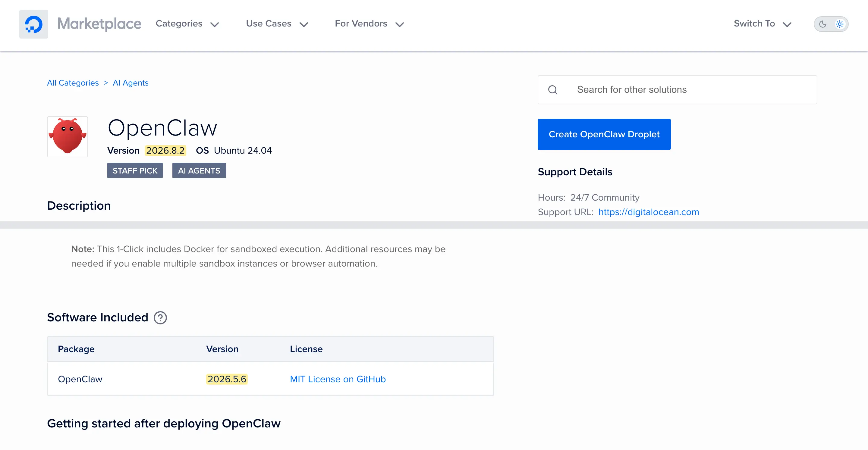Viewport: 868px width, 450px height.
Task: Select the moon dark-mode icon
Action: click(822, 24)
